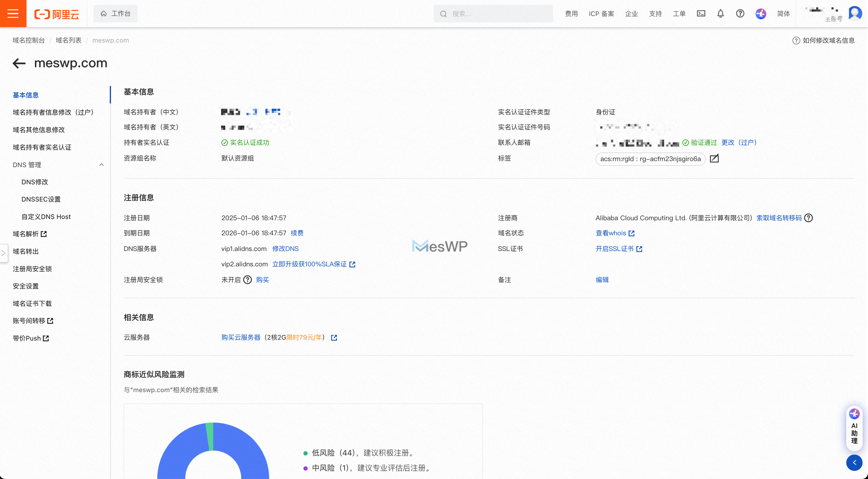Open the floating AI 助理 widget
Image resolution: width=868 pixels, height=479 pixels.
pos(854,428)
